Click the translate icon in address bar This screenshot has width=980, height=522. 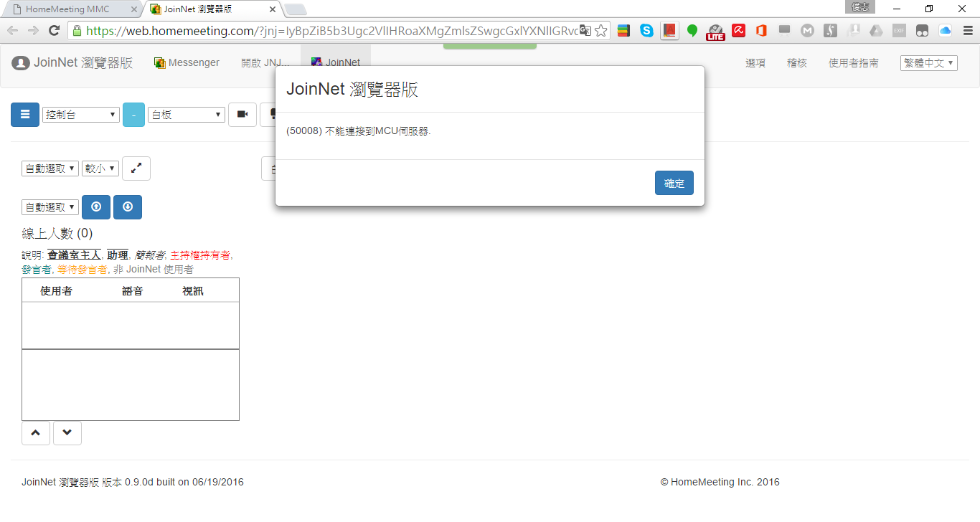tap(585, 30)
